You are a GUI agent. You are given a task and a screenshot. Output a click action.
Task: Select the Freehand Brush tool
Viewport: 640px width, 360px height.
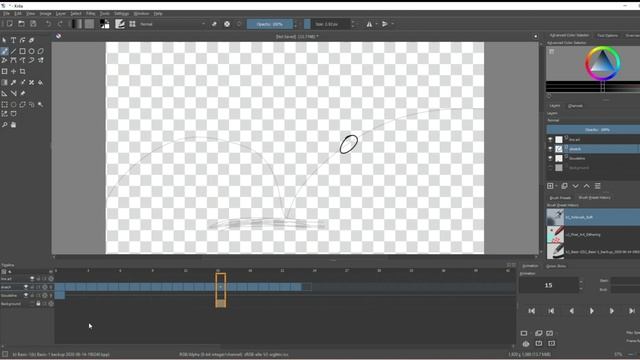point(4,51)
